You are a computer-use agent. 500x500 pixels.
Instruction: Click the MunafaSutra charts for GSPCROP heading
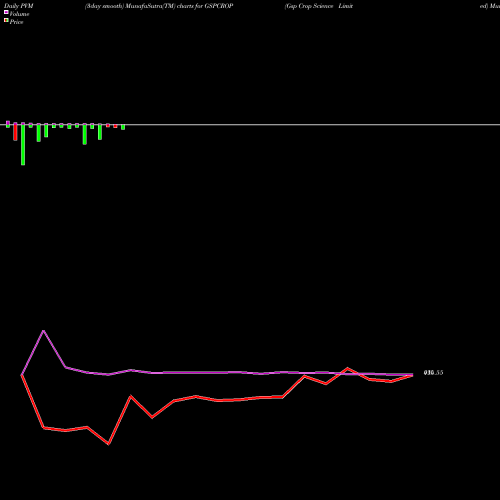click(x=159, y=6)
